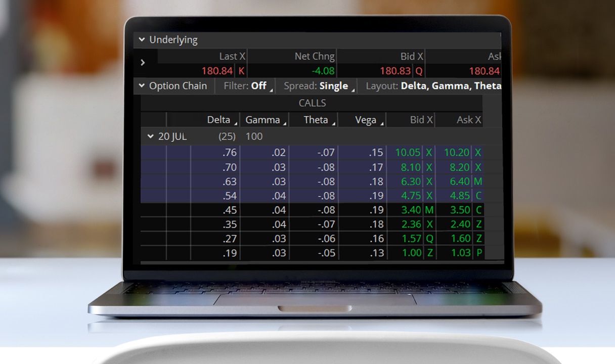Viewport: 615px width, 364px height.
Task: Collapse the Underlying section chevron
Action: (x=141, y=40)
